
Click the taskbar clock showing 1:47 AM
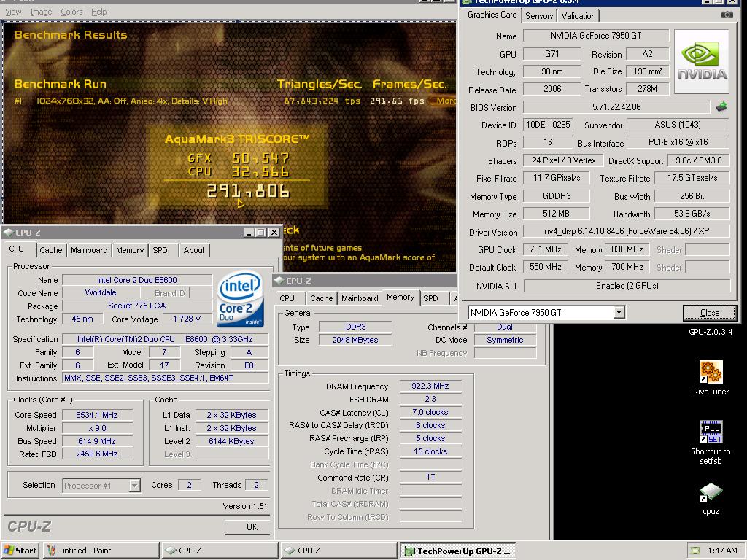[x=722, y=551]
